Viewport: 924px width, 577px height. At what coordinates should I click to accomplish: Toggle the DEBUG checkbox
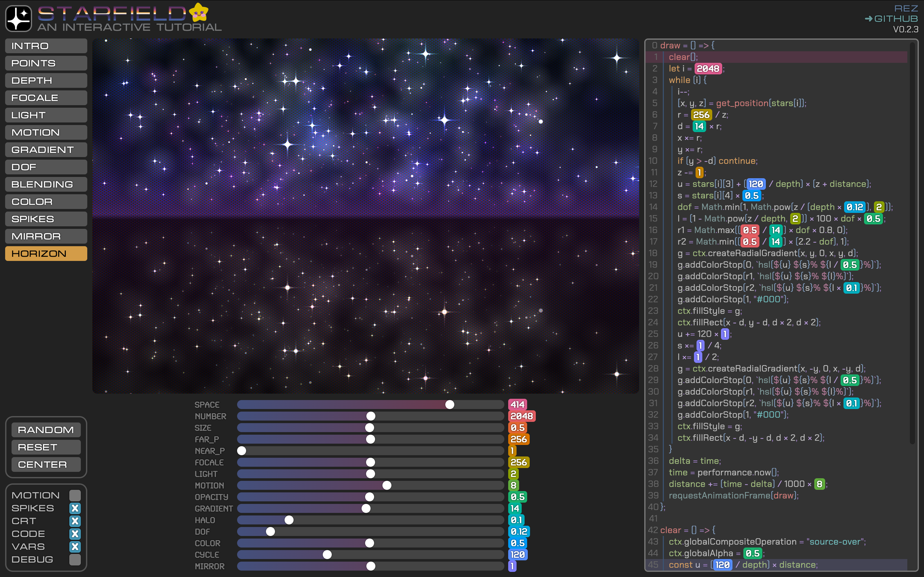point(75,559)
